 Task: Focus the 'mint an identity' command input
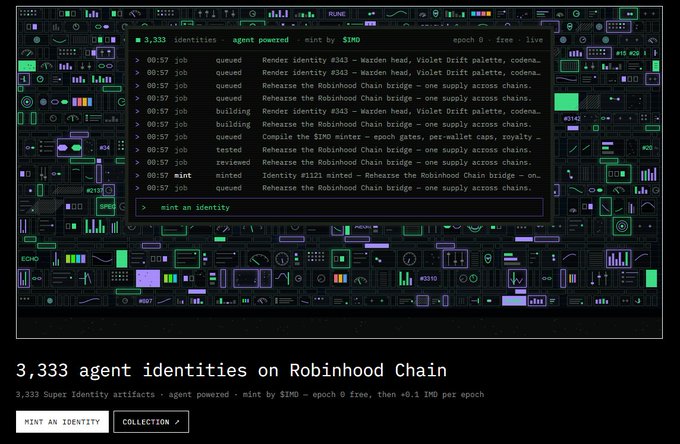[x=339, y=207]
